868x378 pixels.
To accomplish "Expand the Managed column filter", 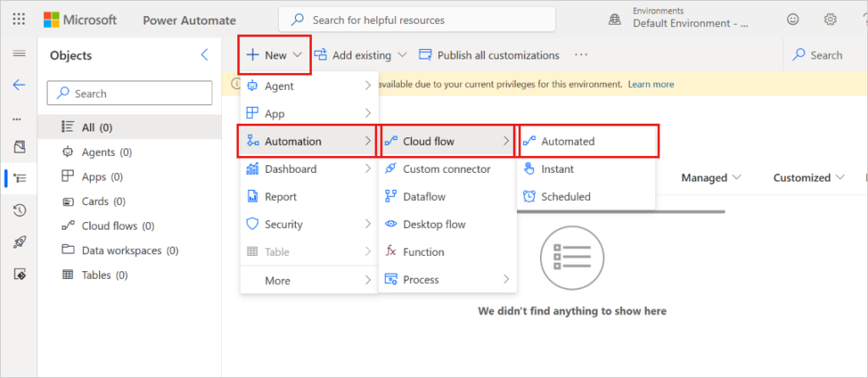I will [711, 178].
